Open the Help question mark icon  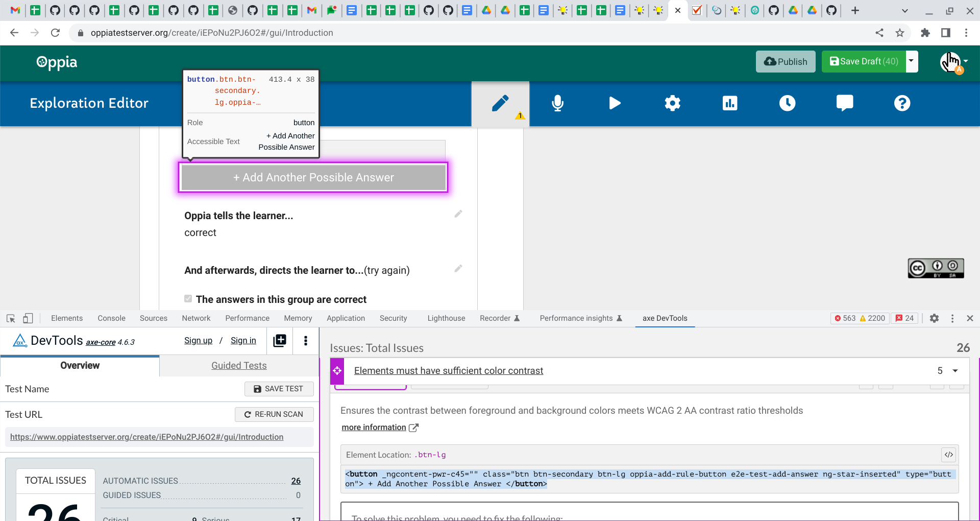click(x=902, y=103)
